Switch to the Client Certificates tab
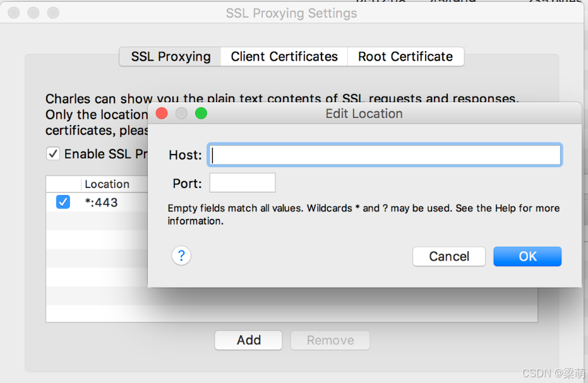Screen dimensions: 588x383 pos(284,57)
